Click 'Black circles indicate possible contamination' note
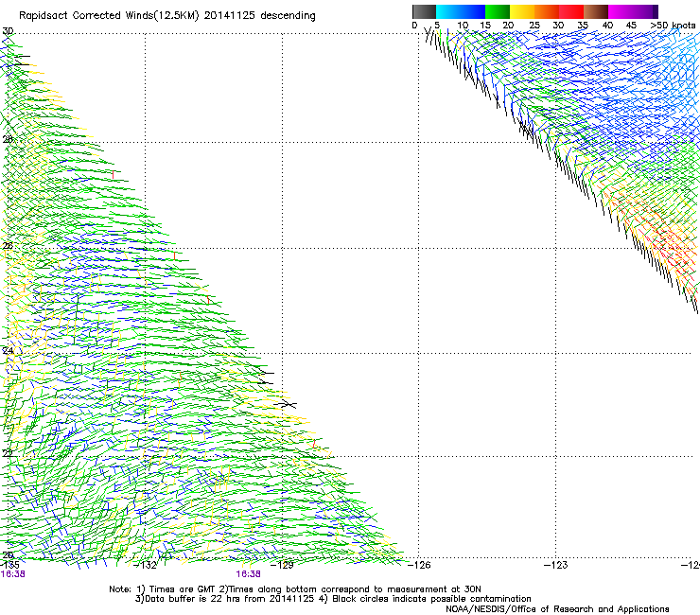This screenshot has width=700, height=615. point(431,599)
